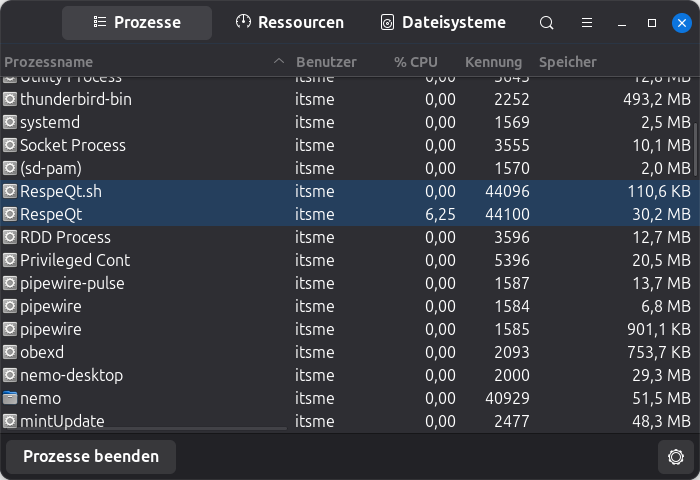Click the search magnifier icon in header
This screenshot has width=700, height=480.
546,22
